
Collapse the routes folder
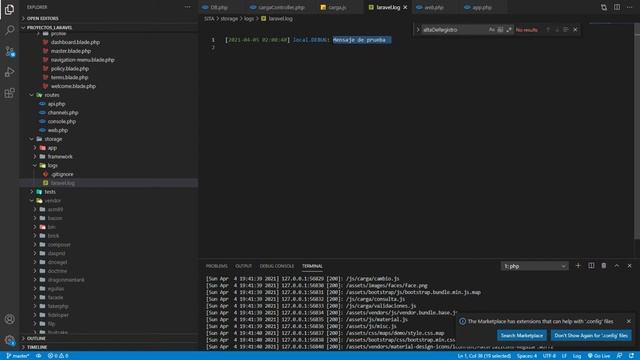point(52,95)
